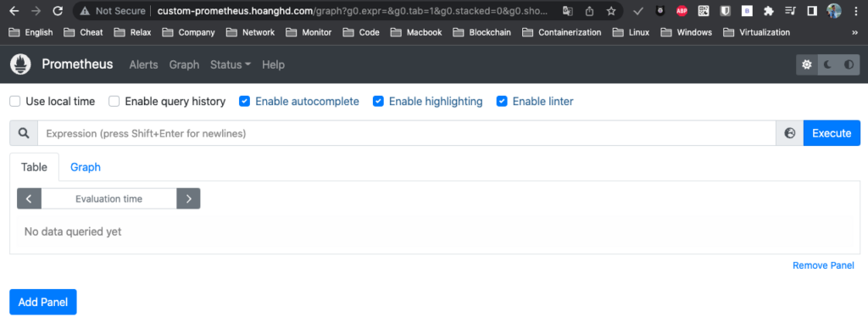Disable the Enable autocomplete checkbox
This screenshot has width=868, height=323.
click(x=245, y=102)
